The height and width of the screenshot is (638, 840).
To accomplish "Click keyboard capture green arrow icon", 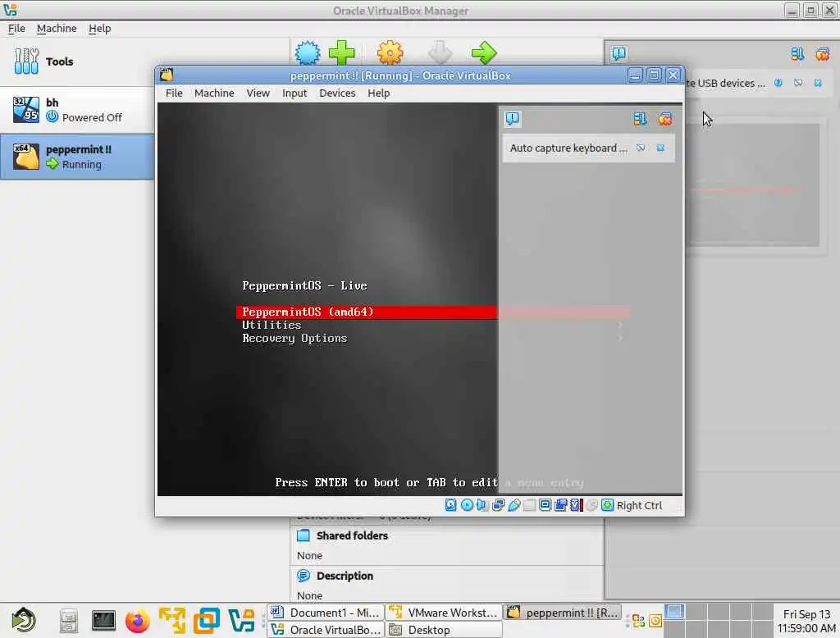I will click(608, 505).
